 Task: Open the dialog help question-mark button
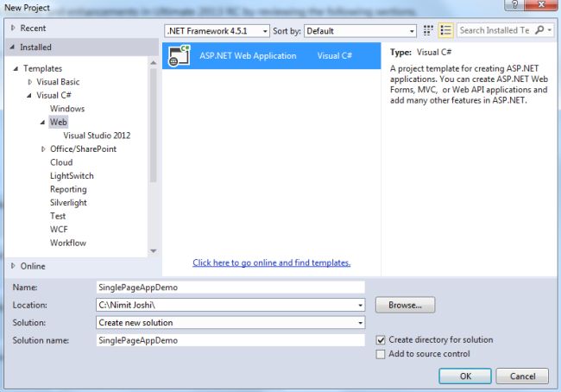[x=514, y=5]
